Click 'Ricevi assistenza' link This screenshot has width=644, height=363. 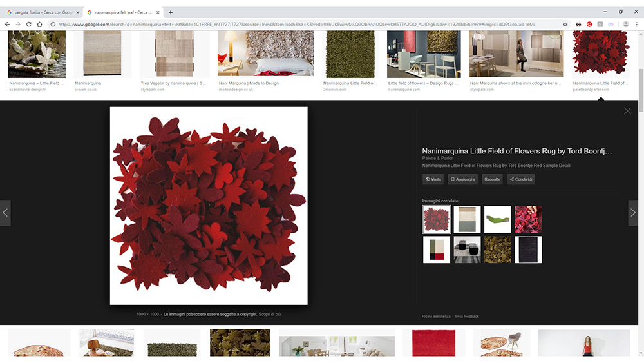point(436,317)
